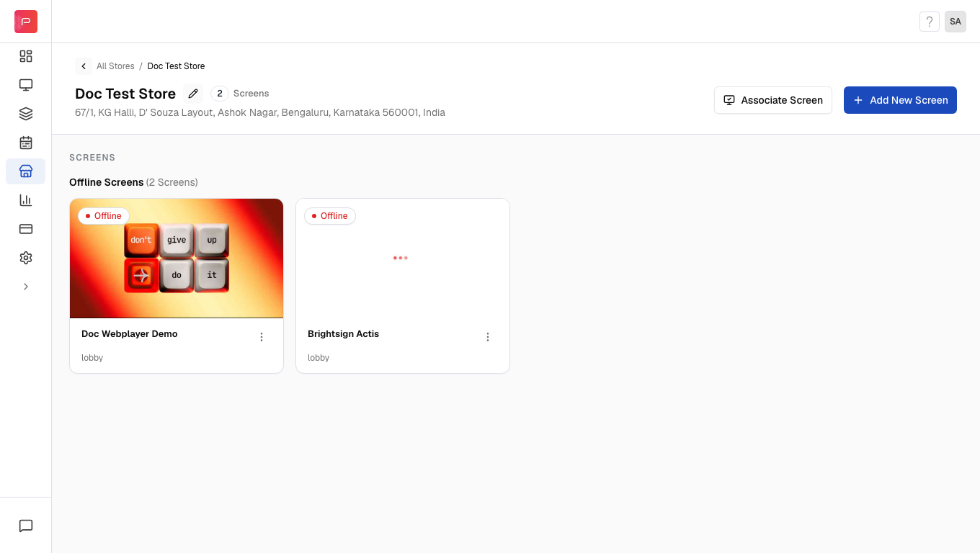Select the Doc Webplayer Demo title
980x553 pixels.
(x=130, y=334)
